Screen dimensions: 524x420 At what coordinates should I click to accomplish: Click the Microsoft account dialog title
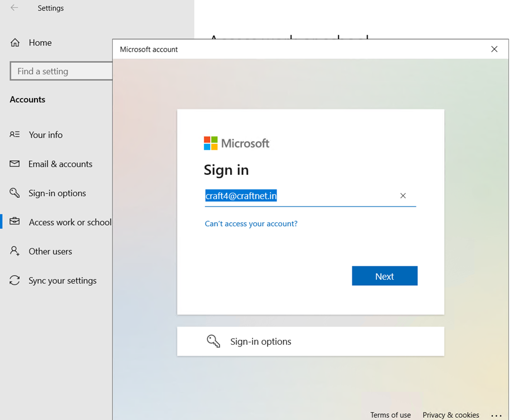click(149, 50)
